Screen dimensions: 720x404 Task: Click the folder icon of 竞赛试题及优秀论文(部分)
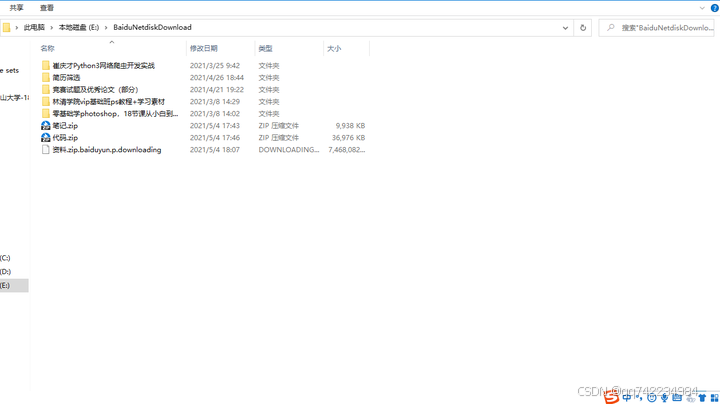coord(46,89)
